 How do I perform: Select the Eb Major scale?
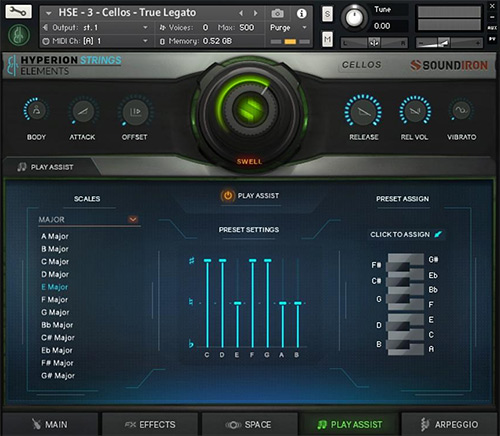[57, 350]
